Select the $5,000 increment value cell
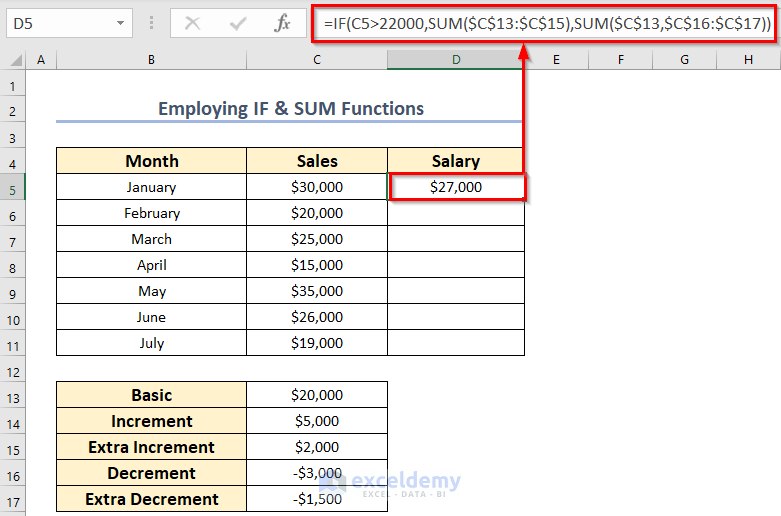Viewport: 781px width, 516px height. click(x=317, y=421)
